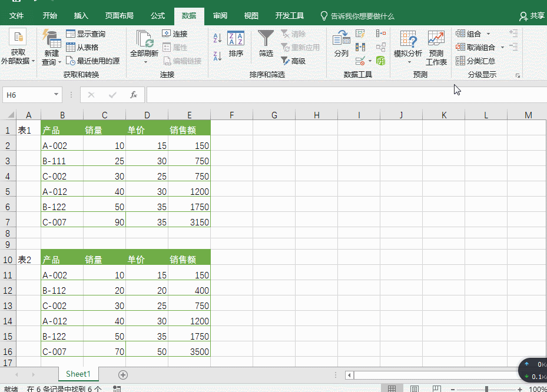Screen dimensions: 547x392
Task: Sort descending Z to A
Action: click(x=217, y=56)
